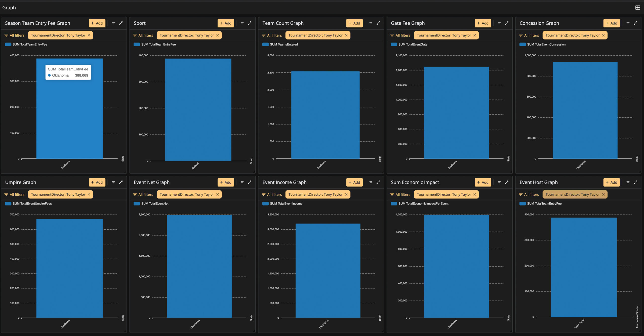Open All filters in Event Income Graph

pyautogui.click(x=272, y=194)
